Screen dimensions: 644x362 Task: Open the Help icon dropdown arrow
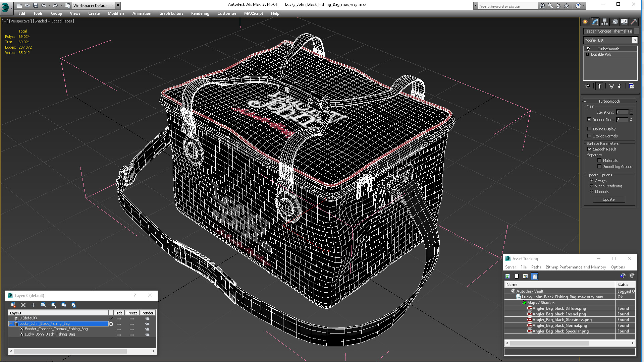pos(584,6)
